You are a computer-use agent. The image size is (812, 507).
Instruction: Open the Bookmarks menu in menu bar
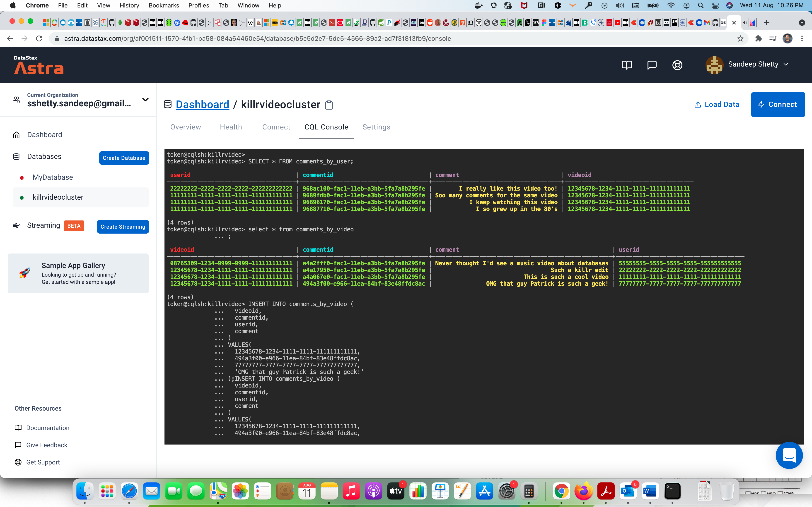[164, 5]
